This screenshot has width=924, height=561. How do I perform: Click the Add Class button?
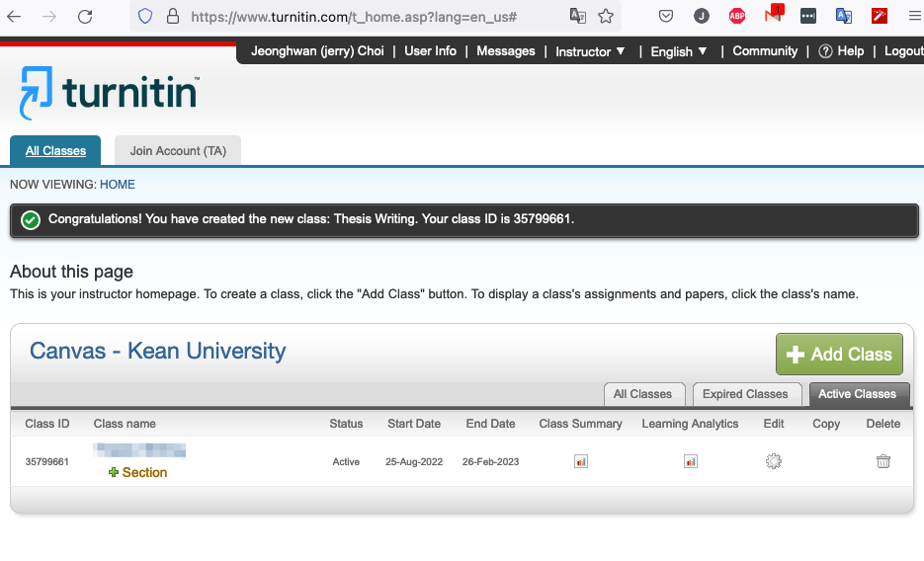[x=839, y=355]
